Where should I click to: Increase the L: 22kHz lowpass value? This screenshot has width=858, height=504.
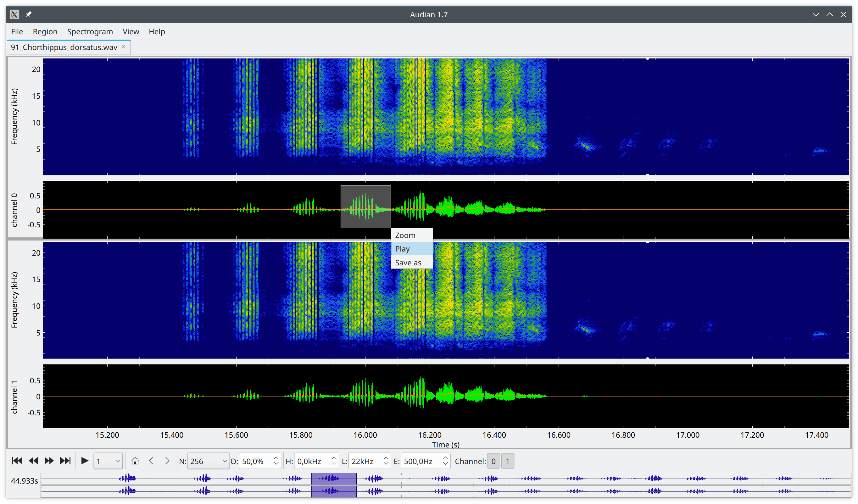pos(386,458)
